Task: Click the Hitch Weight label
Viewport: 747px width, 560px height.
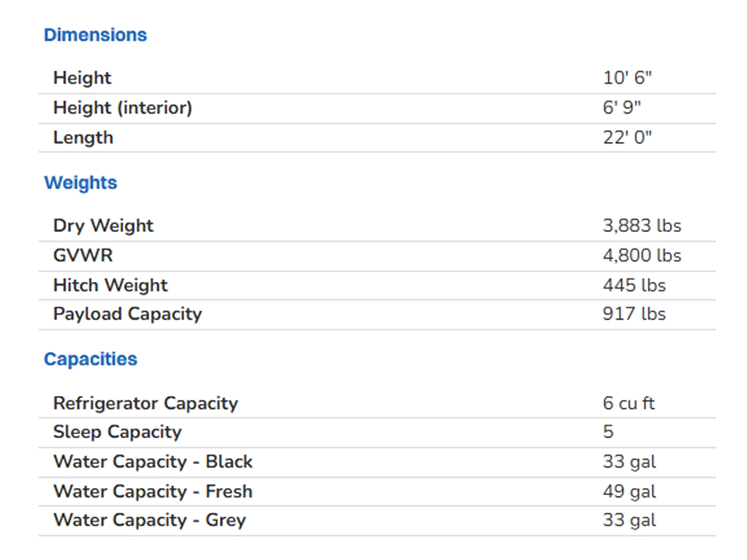Action: click(x=110, y=285)
